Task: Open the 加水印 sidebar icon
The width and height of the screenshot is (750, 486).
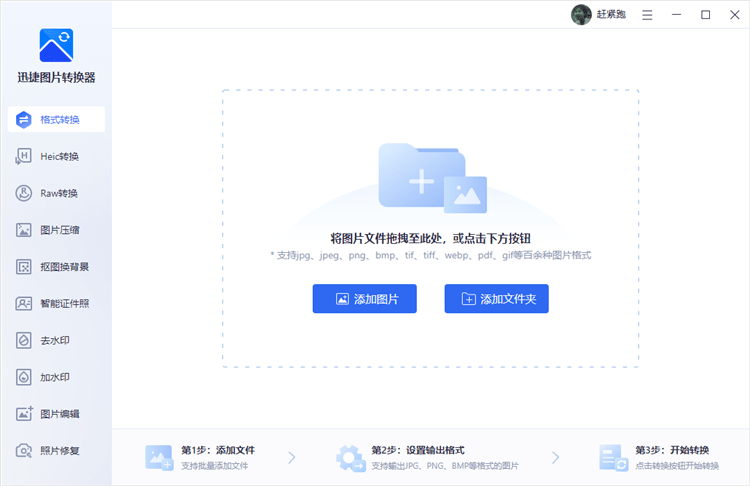Action: (x=23, y=377)
